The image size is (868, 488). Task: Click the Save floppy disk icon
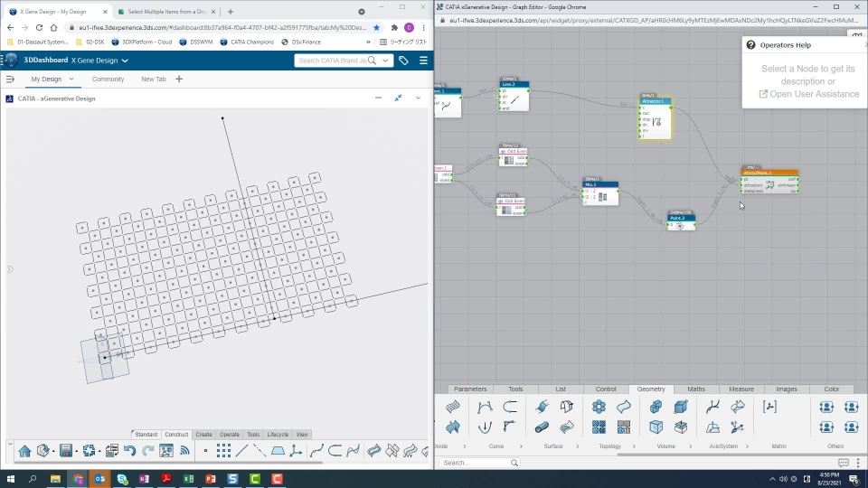(66, 451)
